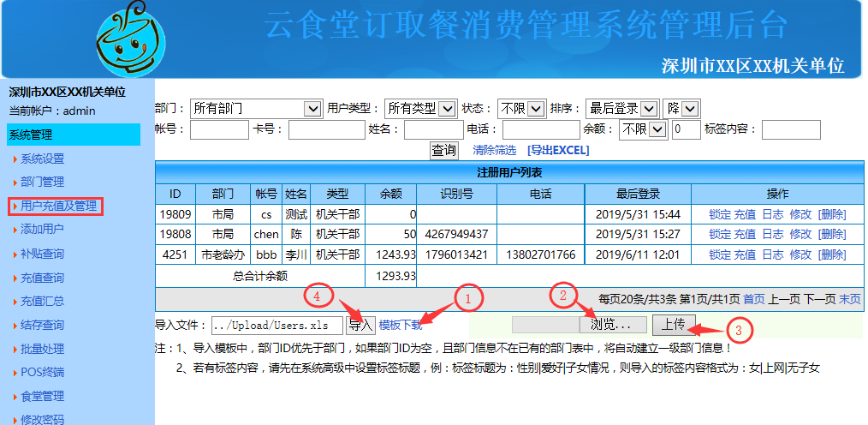Open 系统设置 in the sidebar menu
Viewport: 868px width, 425px height.
pos(42,159)
